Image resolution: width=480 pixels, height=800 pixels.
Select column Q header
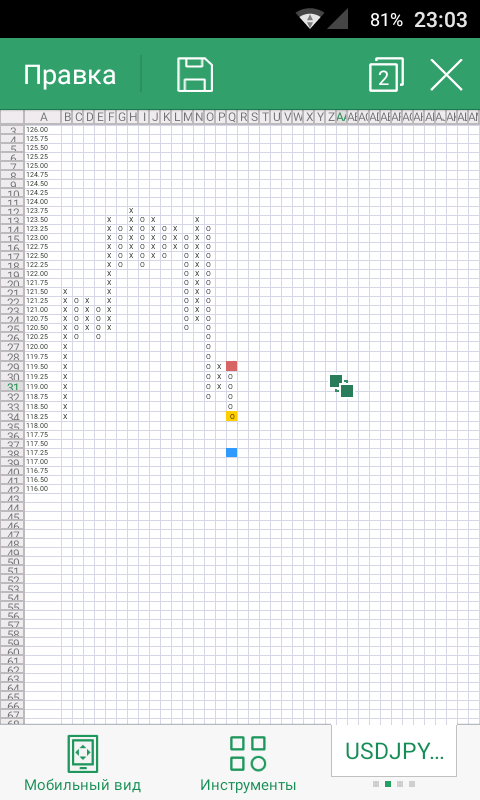(232, 117)
